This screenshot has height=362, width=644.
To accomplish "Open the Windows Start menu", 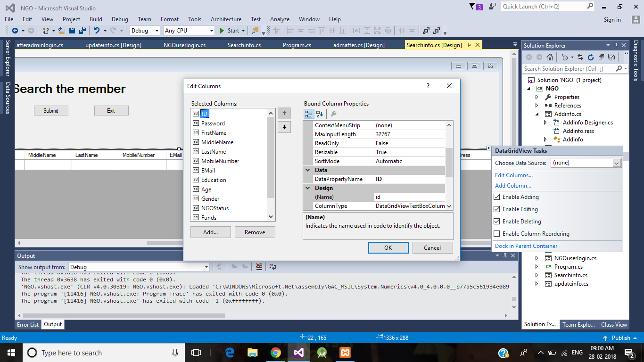I will point(11,353).
